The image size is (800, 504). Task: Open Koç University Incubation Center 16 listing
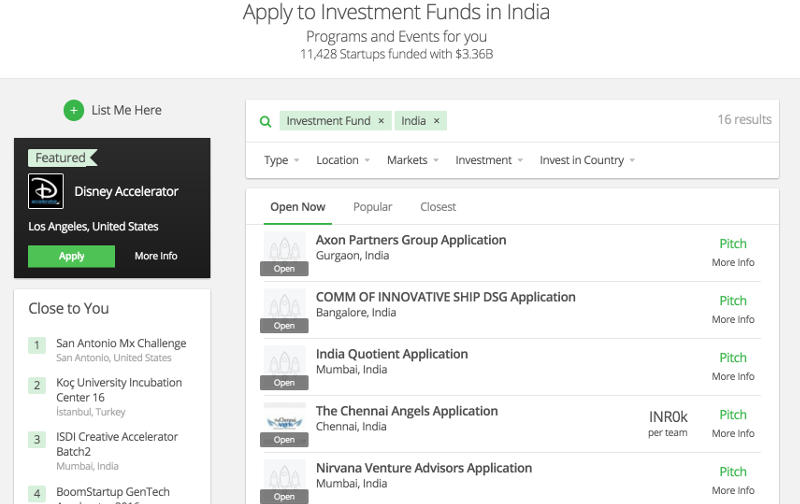(119, 390)
